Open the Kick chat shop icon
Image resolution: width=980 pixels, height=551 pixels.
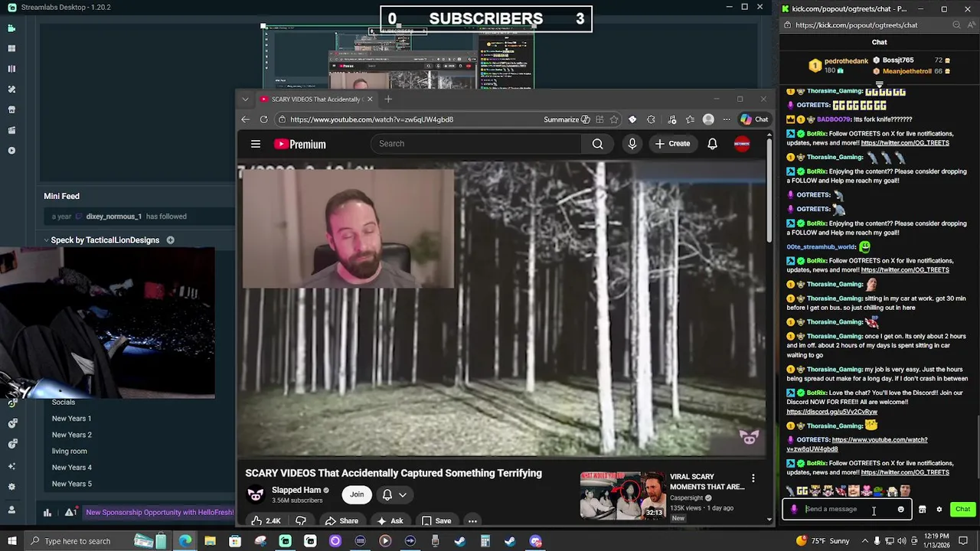click(x=922, y=509)
